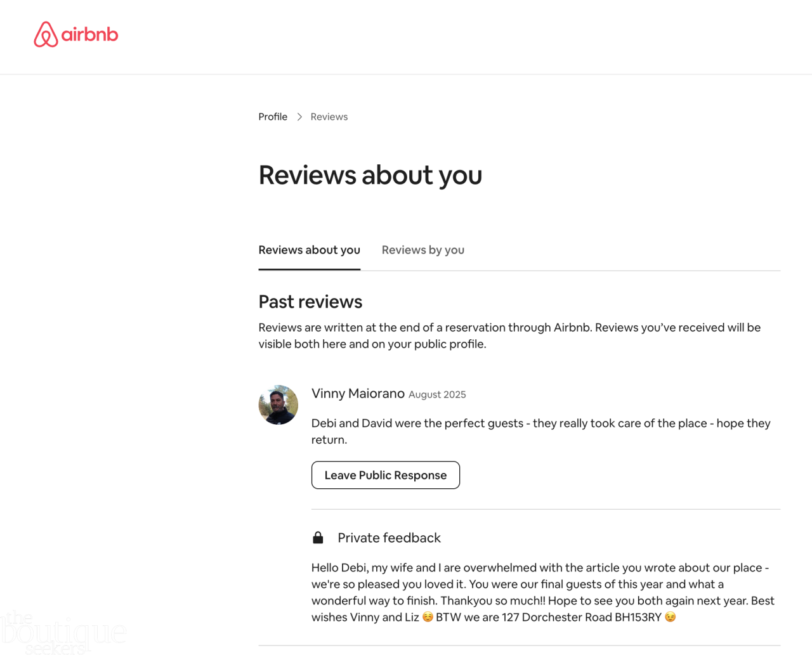812x655 pixels.
Task: Click the Reviews breadcrumb item
Action: pos(329,117)
